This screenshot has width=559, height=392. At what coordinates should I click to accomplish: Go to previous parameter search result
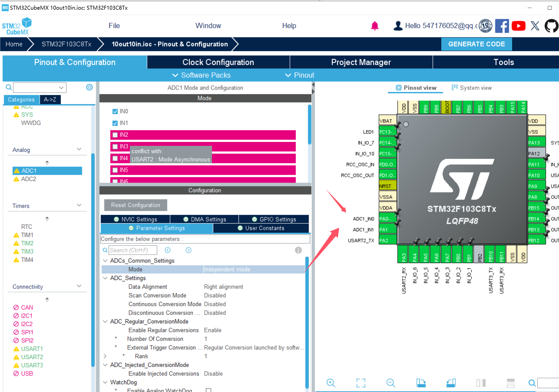(x=168, y=250)
